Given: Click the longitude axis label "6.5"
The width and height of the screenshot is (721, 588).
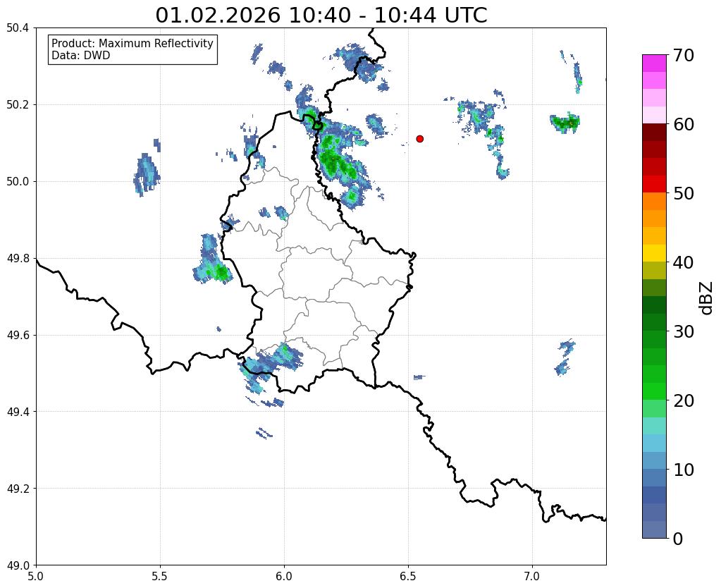Looking at the screenshot, I should click(x=408, y=577).
